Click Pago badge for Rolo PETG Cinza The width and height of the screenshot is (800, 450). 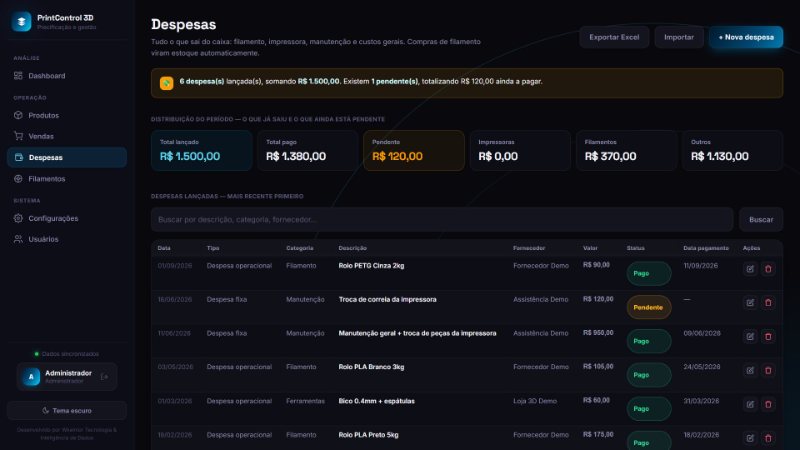click(648, 273)
